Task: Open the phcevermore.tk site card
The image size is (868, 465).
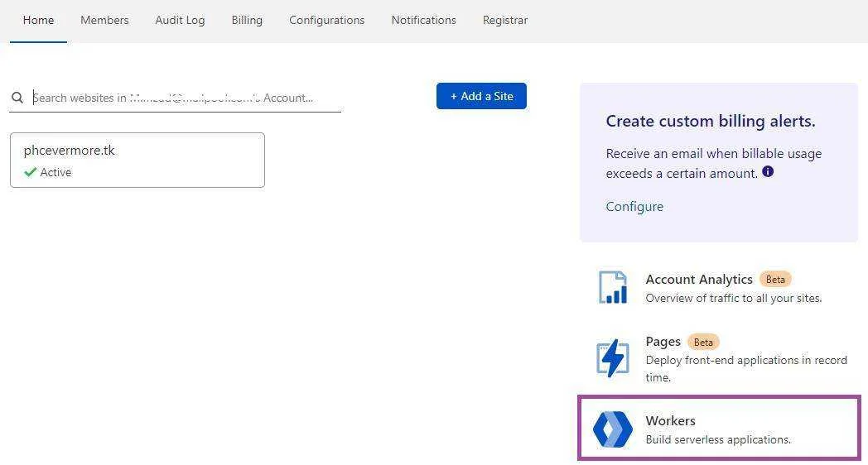Action: point(137,160)
